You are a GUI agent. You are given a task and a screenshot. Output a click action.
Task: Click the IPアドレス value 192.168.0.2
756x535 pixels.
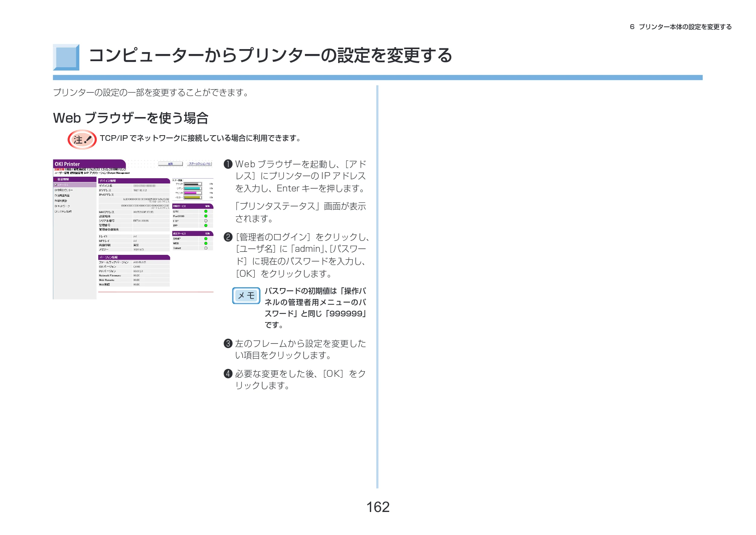click(x=140, y=190)
